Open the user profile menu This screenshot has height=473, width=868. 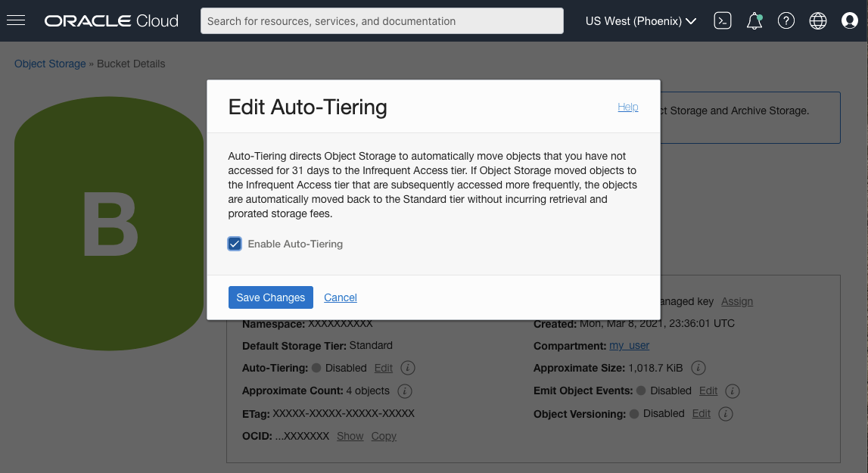point(850,21)
